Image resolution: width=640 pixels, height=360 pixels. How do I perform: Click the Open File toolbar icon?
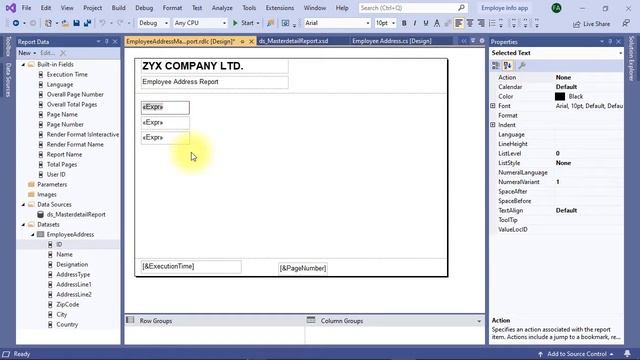click(65, 23)
